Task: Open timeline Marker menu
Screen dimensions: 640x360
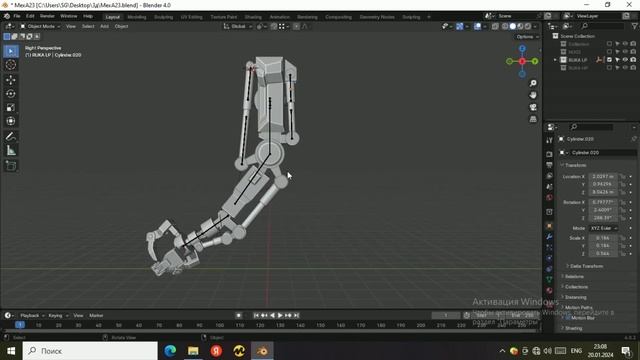Action: [96, 316]
